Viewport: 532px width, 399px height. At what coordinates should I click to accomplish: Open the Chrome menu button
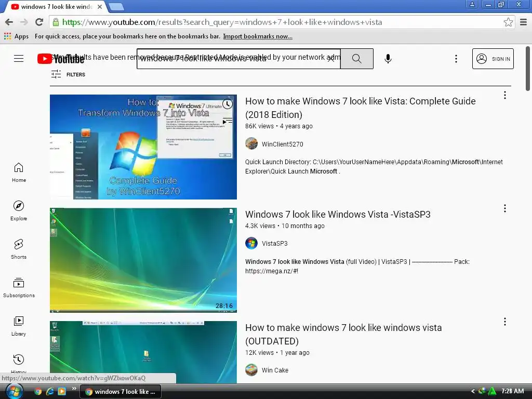524,22
